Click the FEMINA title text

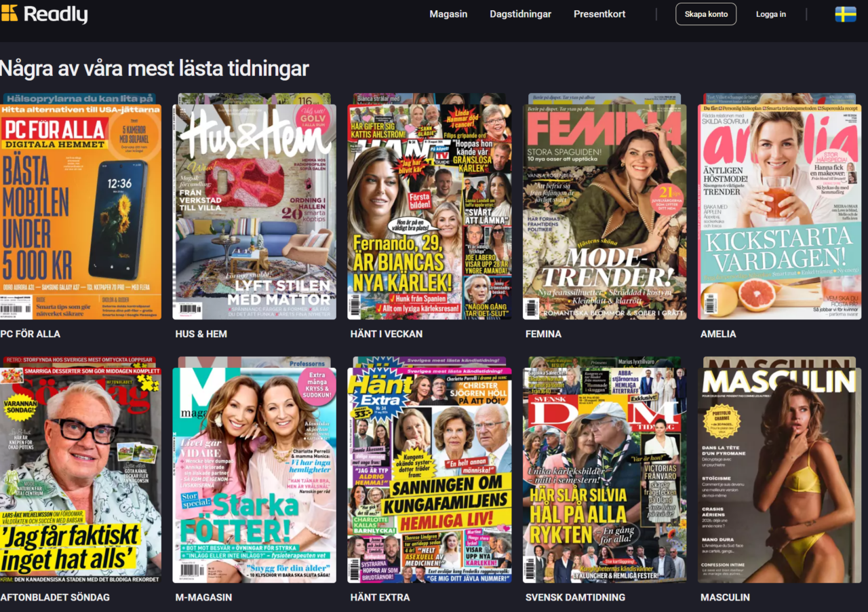click(x=543, y=334)
